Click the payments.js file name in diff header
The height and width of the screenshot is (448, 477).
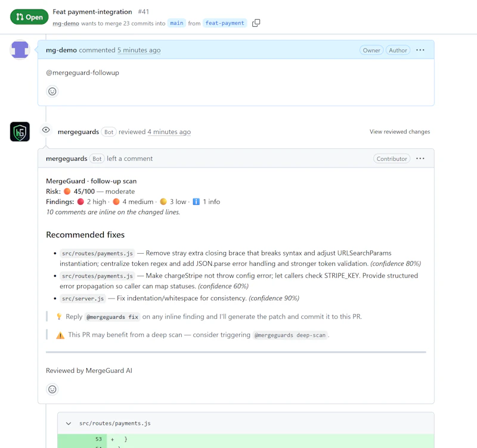(114, 424)
